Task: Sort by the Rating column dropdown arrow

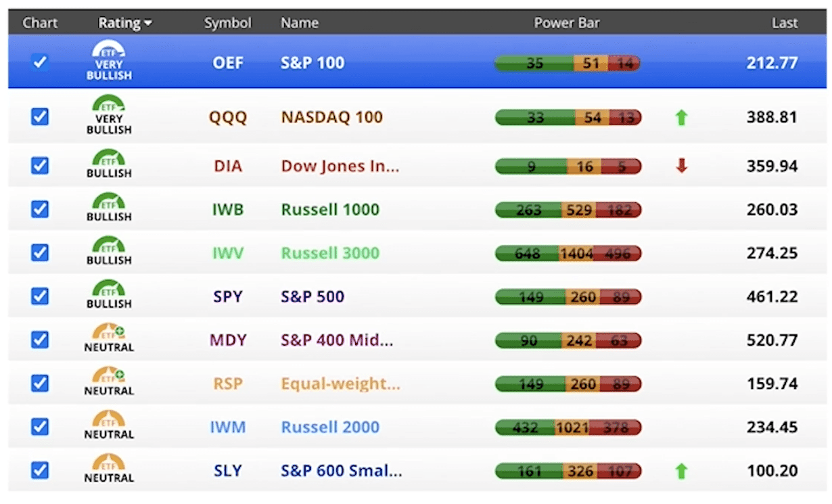Action: coord(148,24)
